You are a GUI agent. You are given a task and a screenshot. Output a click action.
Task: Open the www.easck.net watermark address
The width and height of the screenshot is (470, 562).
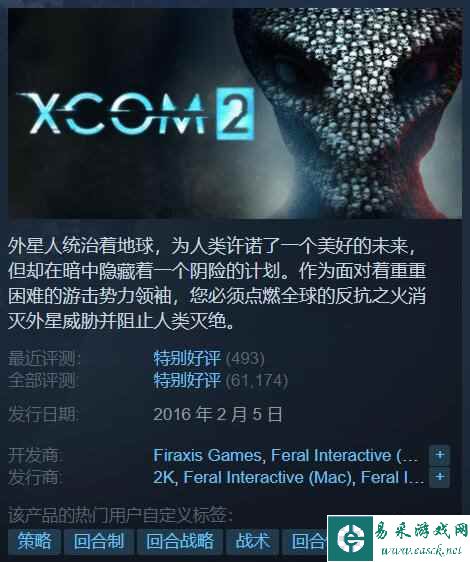point(421,550)
